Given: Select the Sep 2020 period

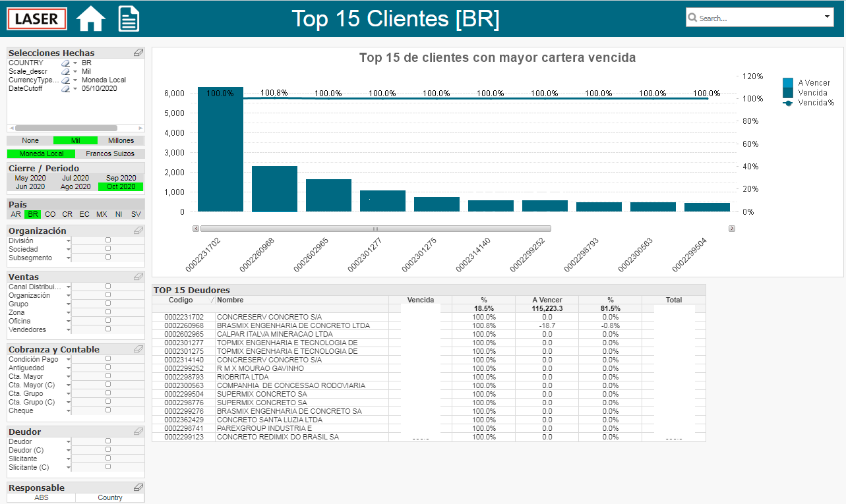Looking at the screenshot, I should coord(121,178).
